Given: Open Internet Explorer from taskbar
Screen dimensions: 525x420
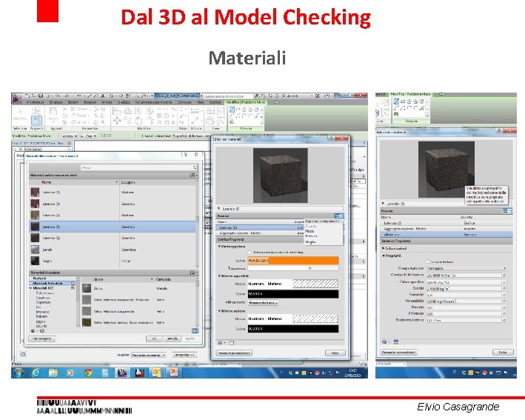Looking at the screenshot, I should (36, 373).
